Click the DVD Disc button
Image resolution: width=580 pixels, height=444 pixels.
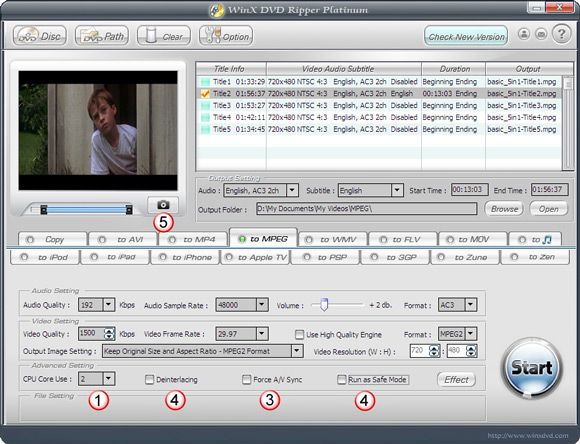pos(40,36)
